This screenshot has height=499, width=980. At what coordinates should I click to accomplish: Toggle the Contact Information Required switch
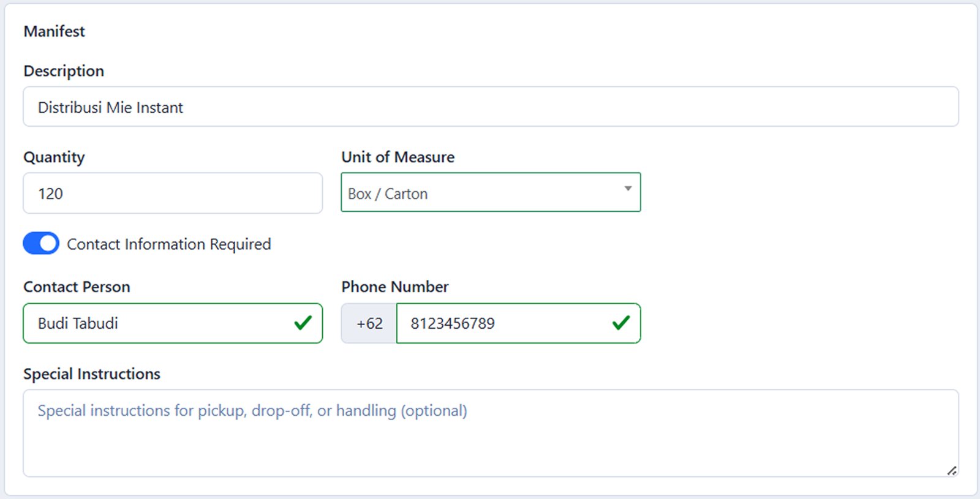(41, 243)
